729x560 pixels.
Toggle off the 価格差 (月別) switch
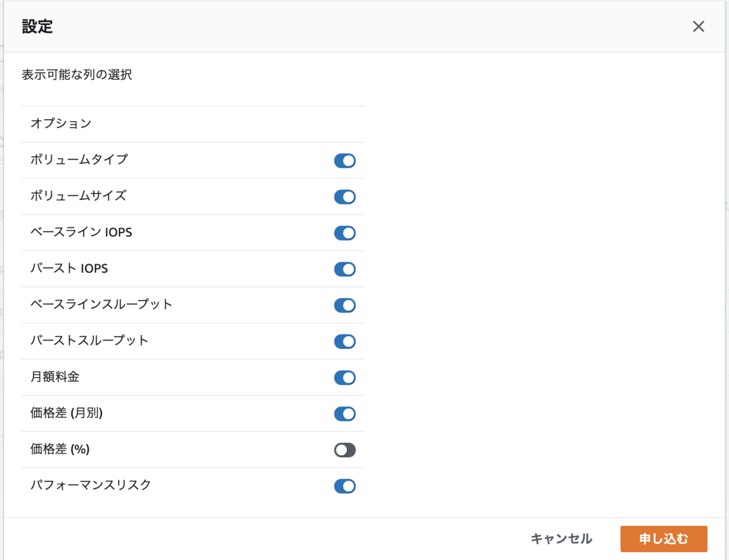pos(344,414)
